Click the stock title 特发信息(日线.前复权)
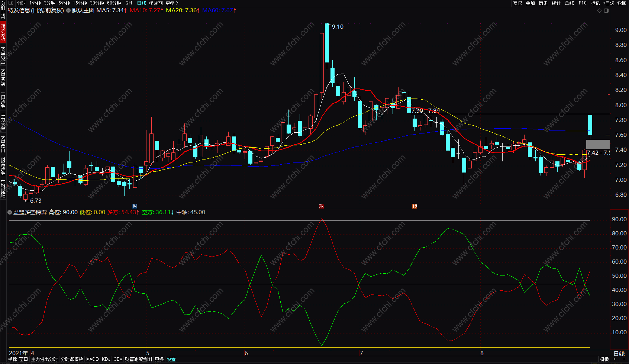 [x=36, y=10]
